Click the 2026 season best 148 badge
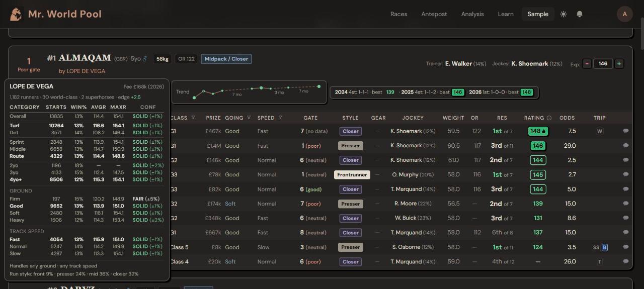The width and height of the screenshot is (644, 289). (526, 92)
